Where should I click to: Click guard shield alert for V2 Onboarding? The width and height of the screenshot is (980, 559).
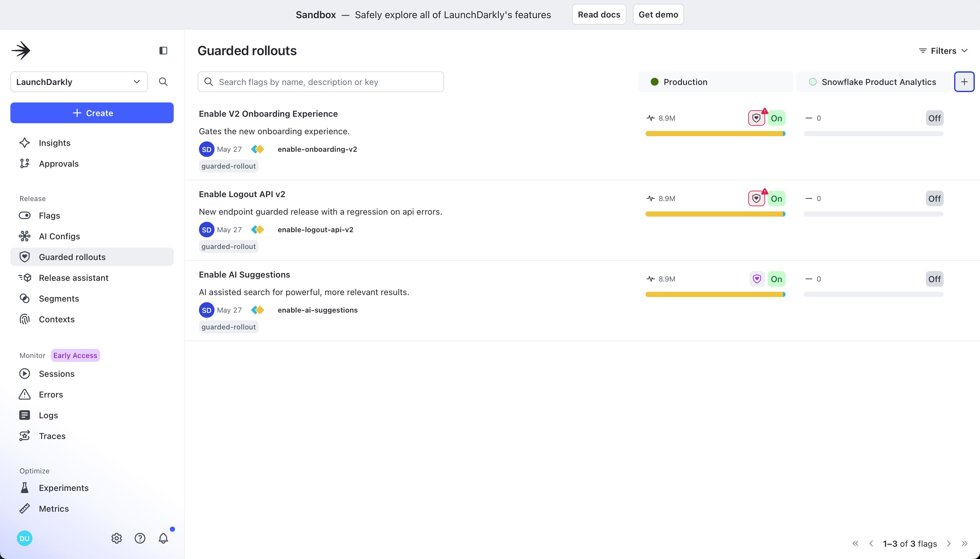click(757, 118)
